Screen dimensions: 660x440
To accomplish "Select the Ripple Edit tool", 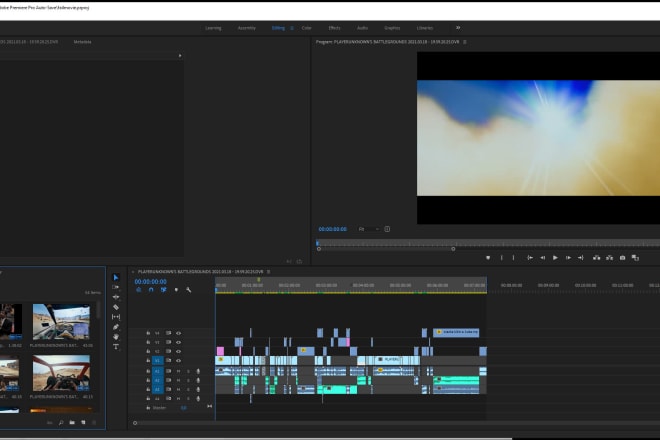I will (x=116, y=297).
